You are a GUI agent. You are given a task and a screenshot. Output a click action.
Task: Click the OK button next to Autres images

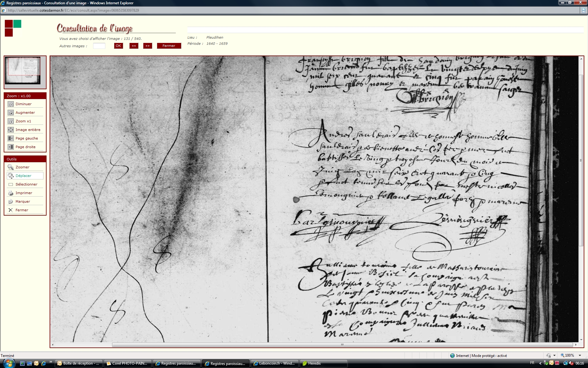point(118,46)
